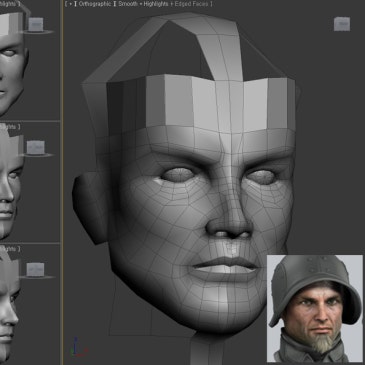
Task: Open the shading label of the top-left viewport
Action: tap(9, 4)
